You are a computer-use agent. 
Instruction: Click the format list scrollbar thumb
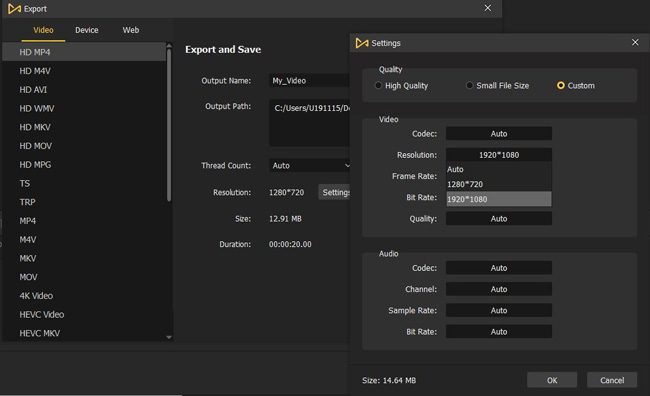tap(169, 125)
